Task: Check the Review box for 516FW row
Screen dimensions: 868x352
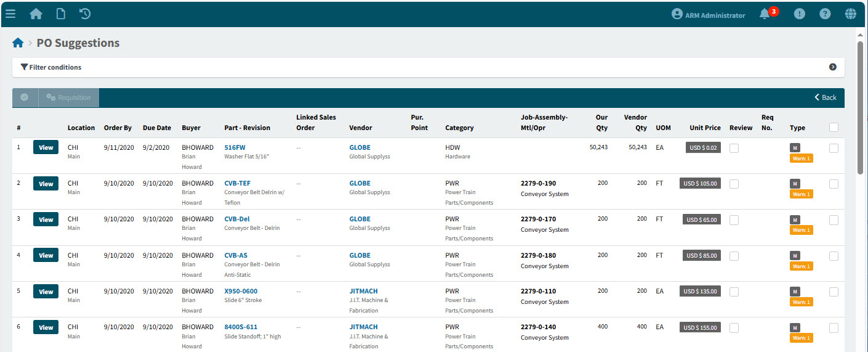Action: coord(734,148)
